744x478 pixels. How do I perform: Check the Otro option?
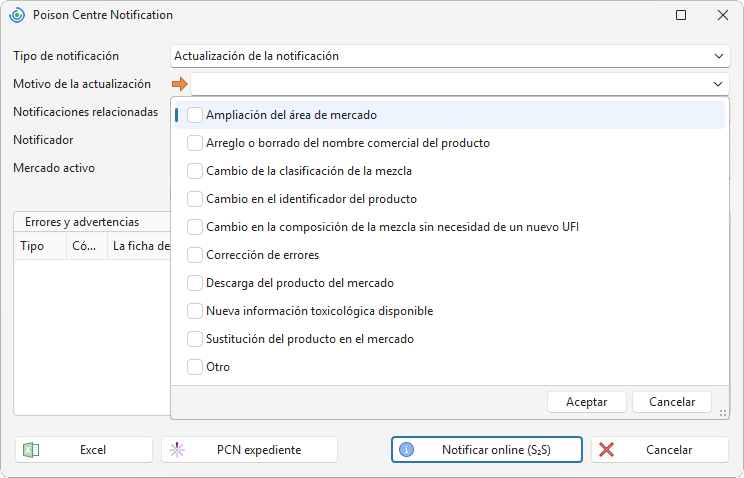pos(195,367)
